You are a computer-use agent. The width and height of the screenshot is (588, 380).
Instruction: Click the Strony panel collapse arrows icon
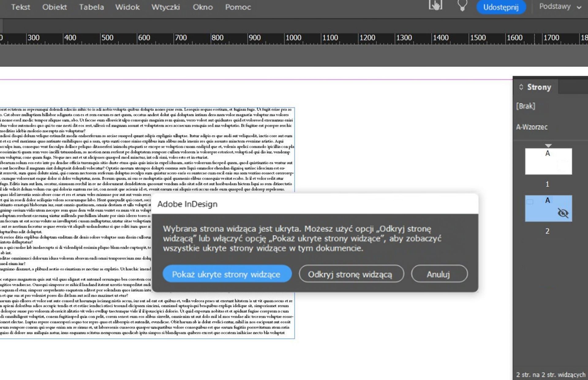(521, 87)
